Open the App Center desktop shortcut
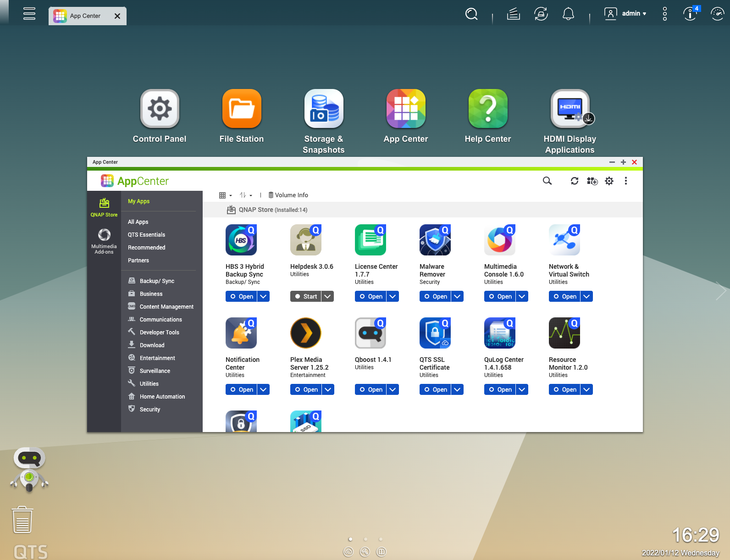Screen dimensions: 730x560 406,109
